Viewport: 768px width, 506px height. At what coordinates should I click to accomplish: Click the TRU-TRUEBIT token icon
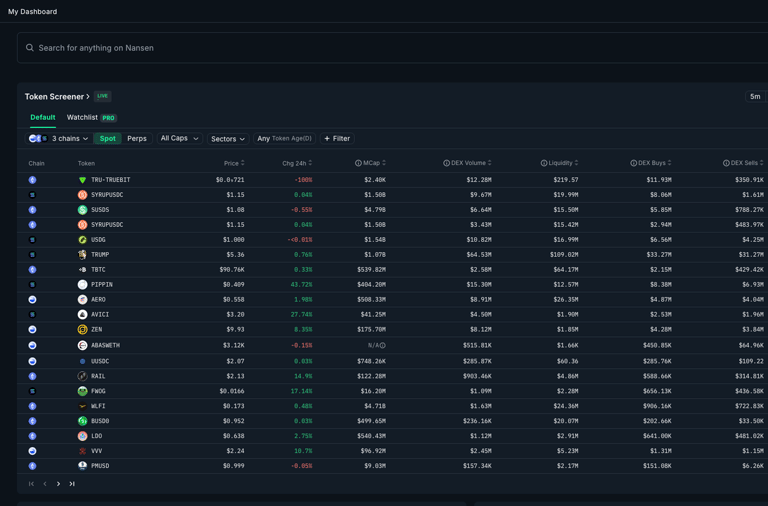click(82, 180)
